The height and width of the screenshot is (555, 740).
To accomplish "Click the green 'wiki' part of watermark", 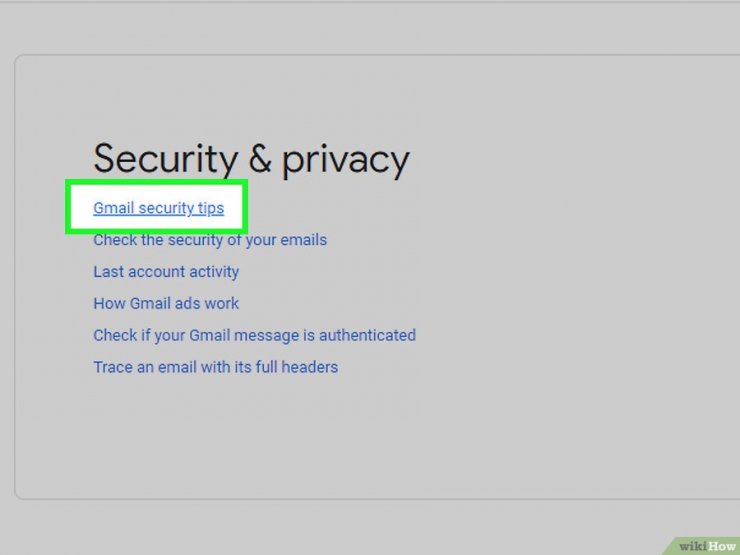I will point(693,546).
